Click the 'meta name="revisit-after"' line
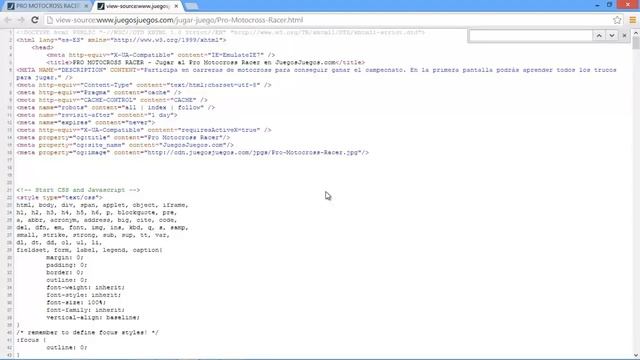The height and width of the screenshot is (360, 640). [x=97, y=115]
